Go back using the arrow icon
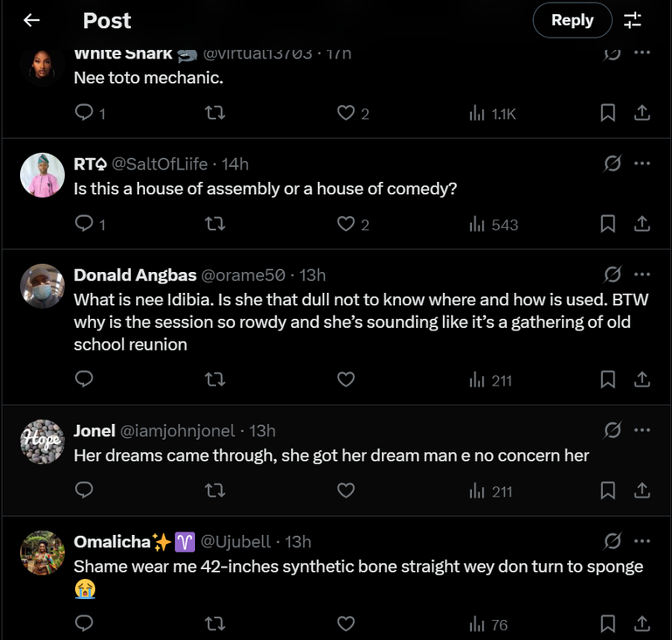Image resolution: width=672 pixels, height=640 pixels. (x=31, y=20)
